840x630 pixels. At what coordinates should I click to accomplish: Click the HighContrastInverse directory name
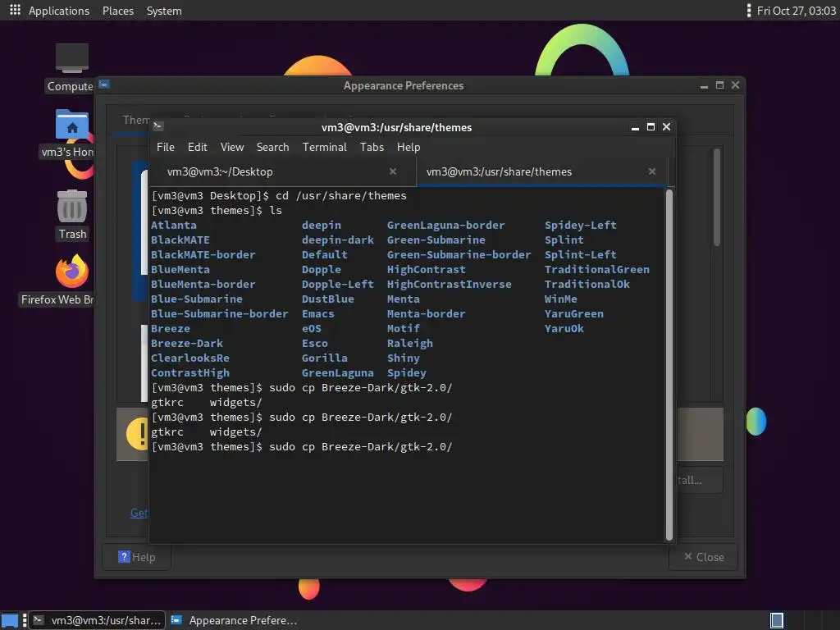pos(449,285)
